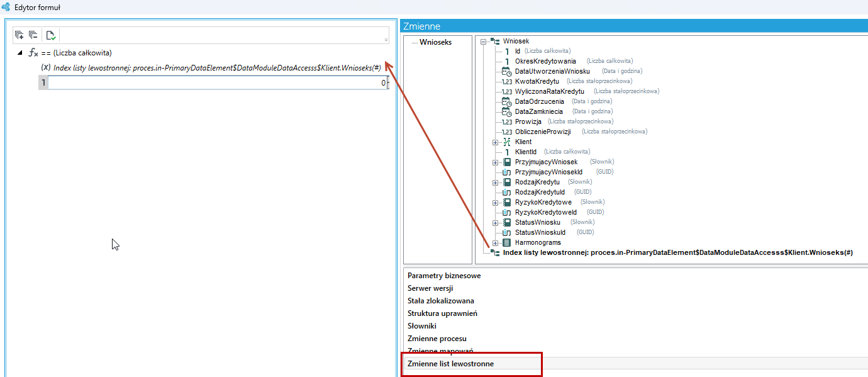Click the list icon beside Harmonograms
The width and height of the screenshot is (868, 377).
(507, 242)
